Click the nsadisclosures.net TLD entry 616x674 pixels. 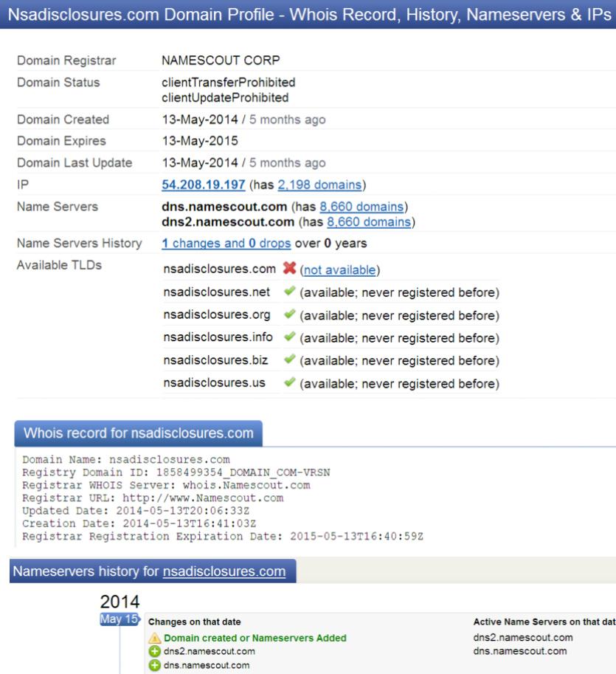(x=216, y=292)
